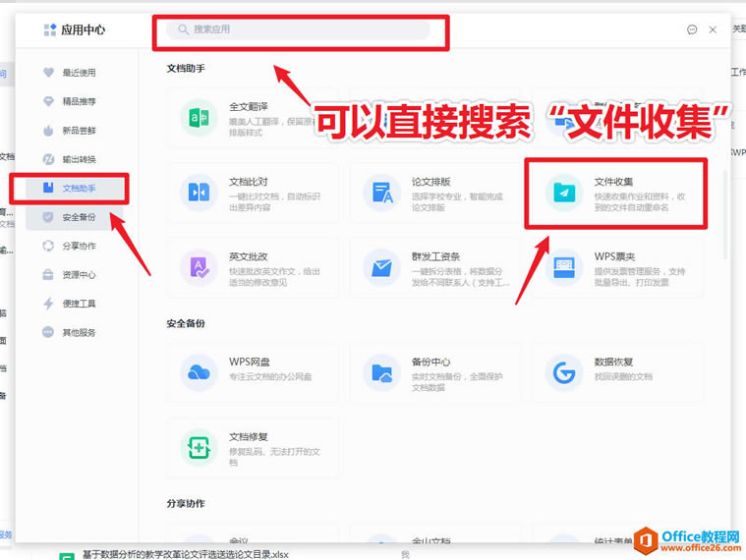Select 新品尝鲜 in the sidebar
This screenshot has width=746, height=560.
[79, 131]
